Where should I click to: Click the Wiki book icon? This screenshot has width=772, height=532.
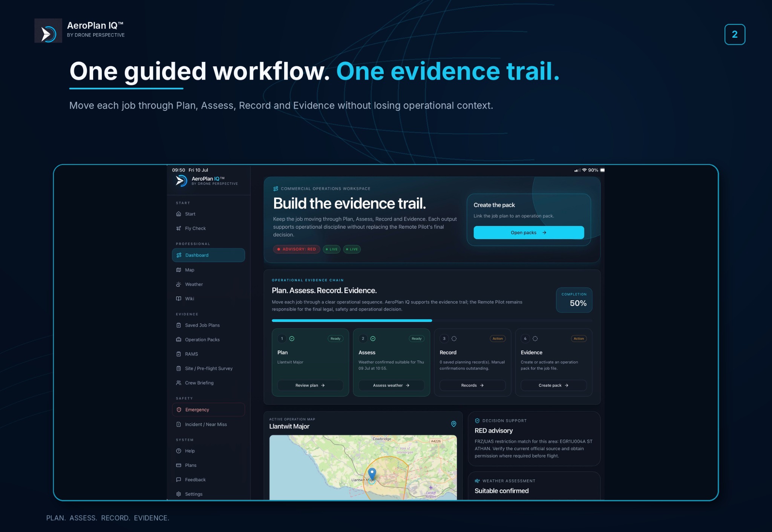click(x=179, y=298)
